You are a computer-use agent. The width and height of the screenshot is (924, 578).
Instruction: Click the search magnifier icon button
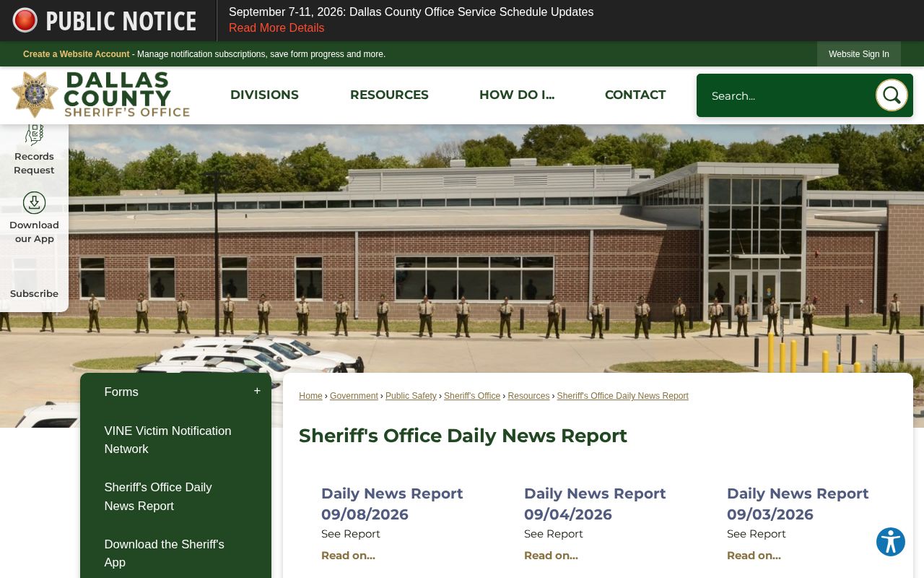[892, 95]
